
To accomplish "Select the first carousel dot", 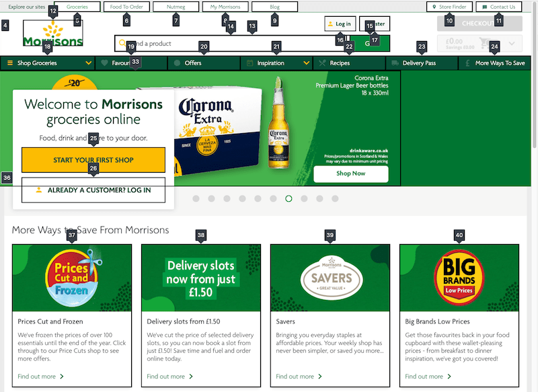I will (196, 198).
